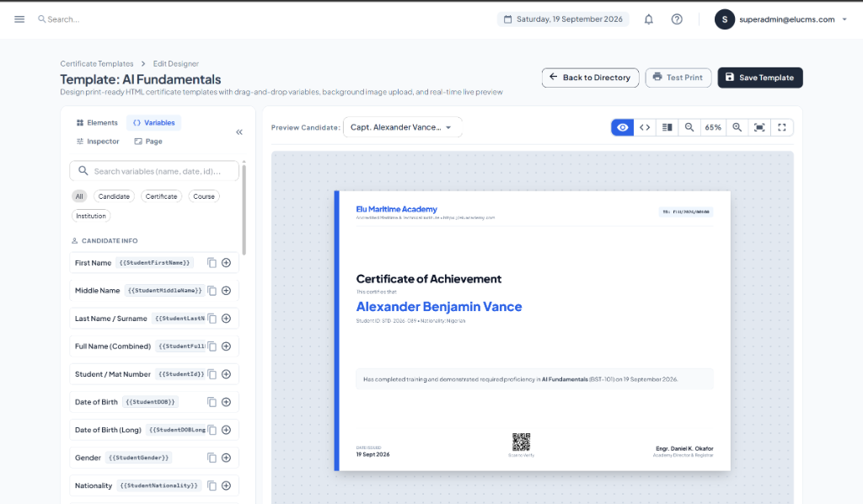Open the date chip Saturday, 19 September 2026
The width and height of the screenshot is (863, 504).
(563, 19)
